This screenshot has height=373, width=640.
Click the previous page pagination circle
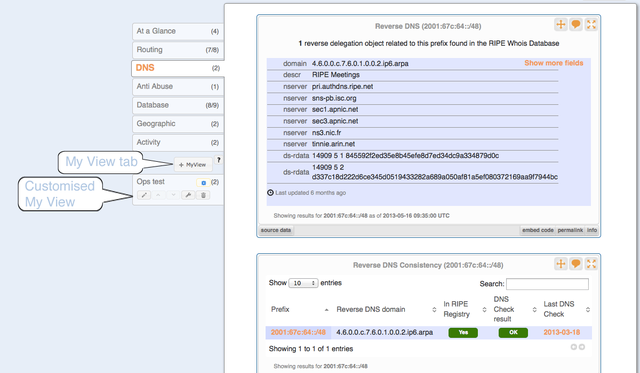tap(574, 347)
